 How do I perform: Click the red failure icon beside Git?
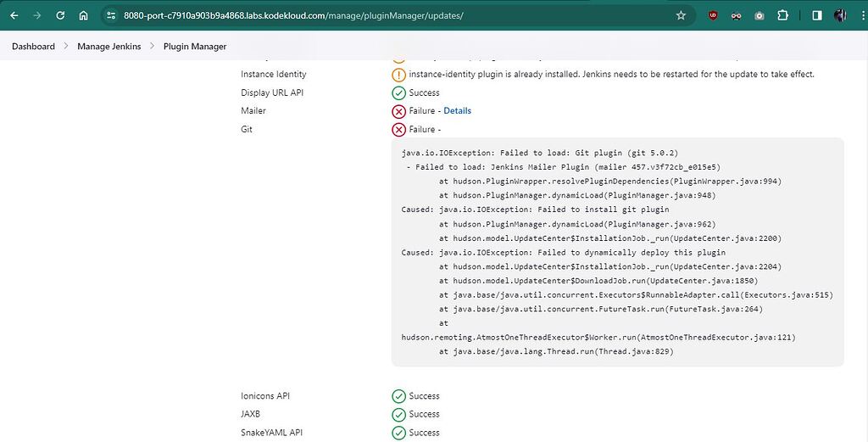(398, 130)
